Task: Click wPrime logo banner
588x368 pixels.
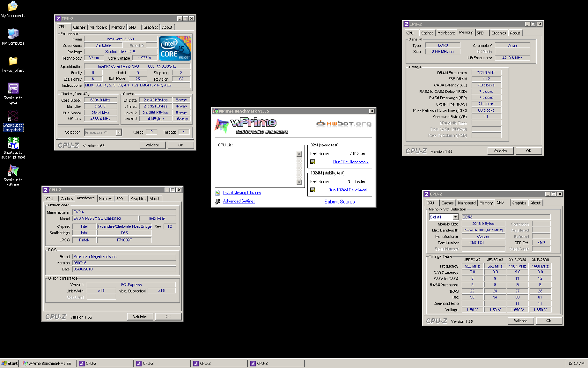Action: (x=252, y=126)
